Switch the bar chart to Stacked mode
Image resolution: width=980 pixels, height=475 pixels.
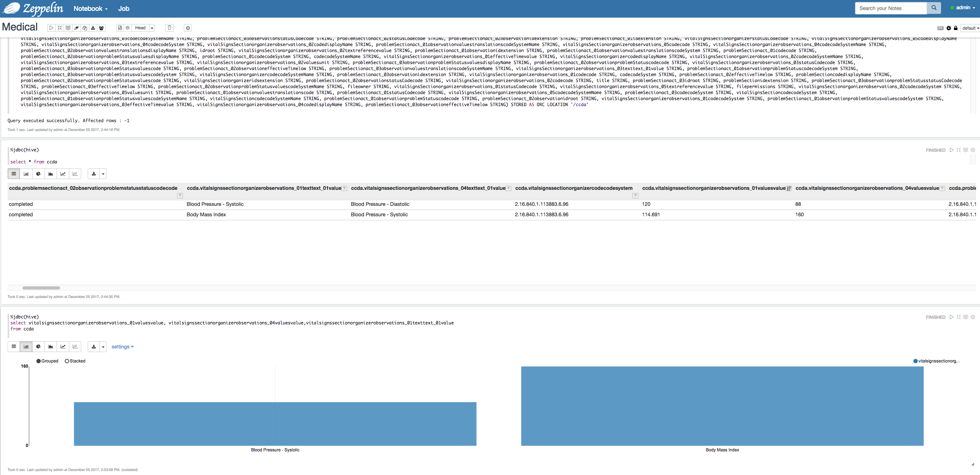66,361
